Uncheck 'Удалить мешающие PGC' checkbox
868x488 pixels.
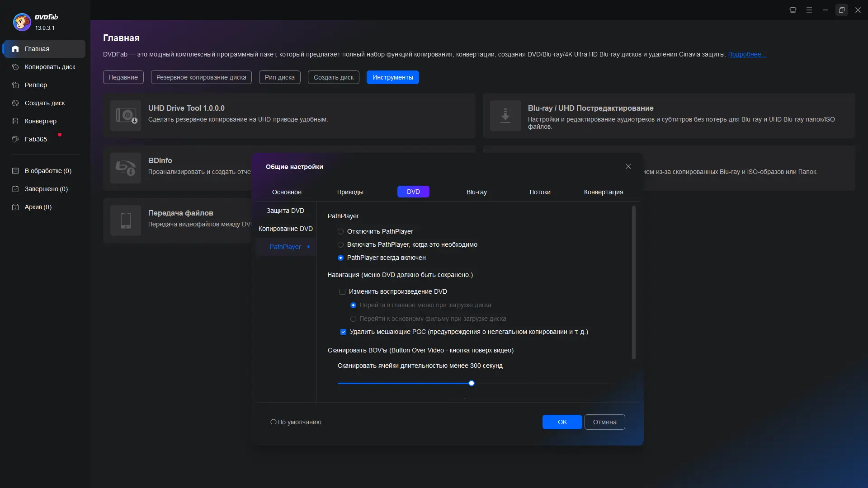coord(343,332)
